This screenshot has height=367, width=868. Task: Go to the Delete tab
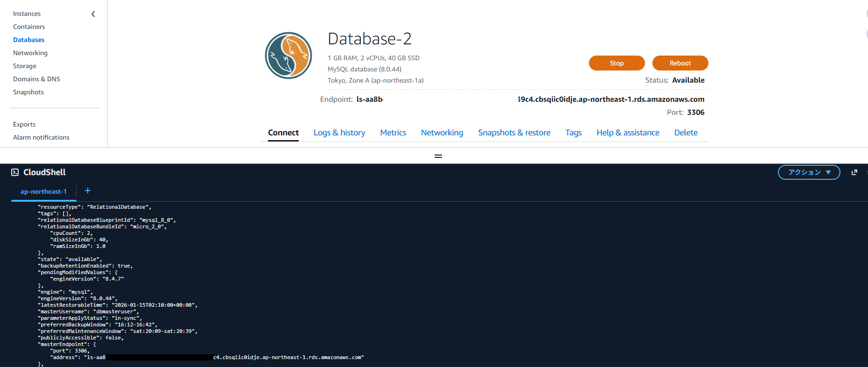pos(686,133)
